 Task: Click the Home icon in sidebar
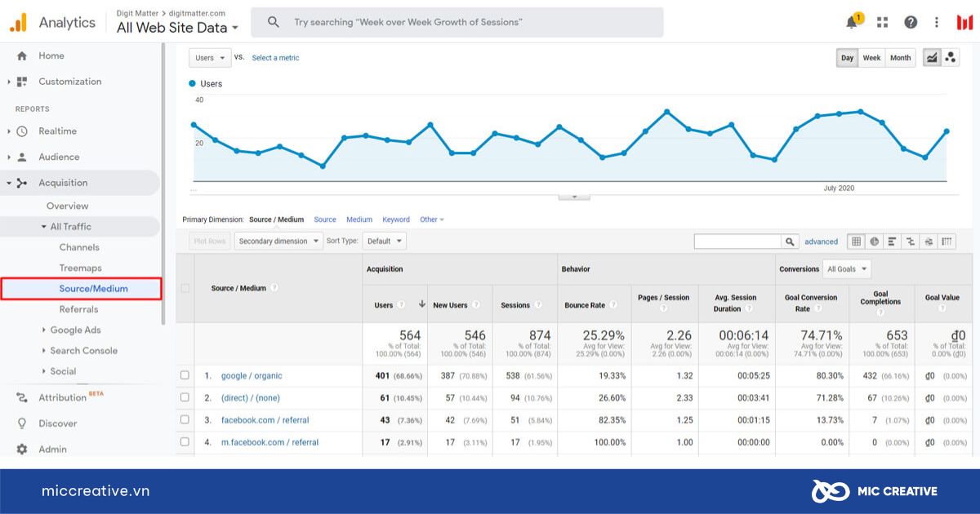[22, 55]
